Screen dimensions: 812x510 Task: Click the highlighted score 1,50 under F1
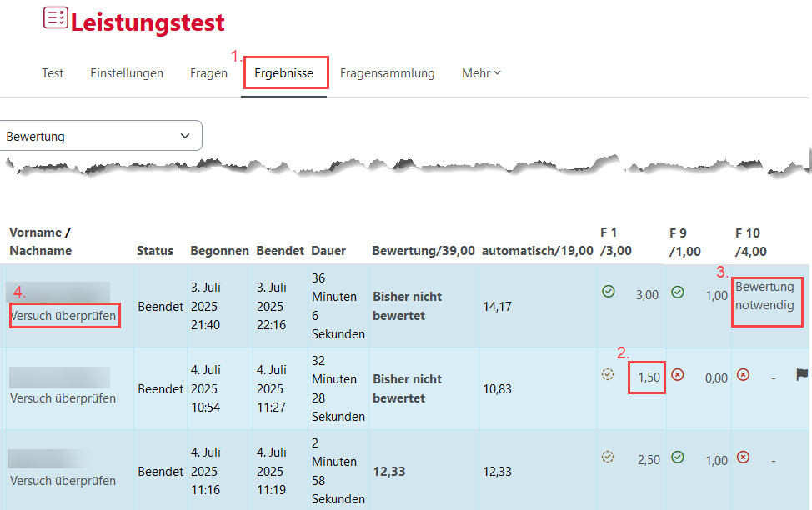click(647, 375)
